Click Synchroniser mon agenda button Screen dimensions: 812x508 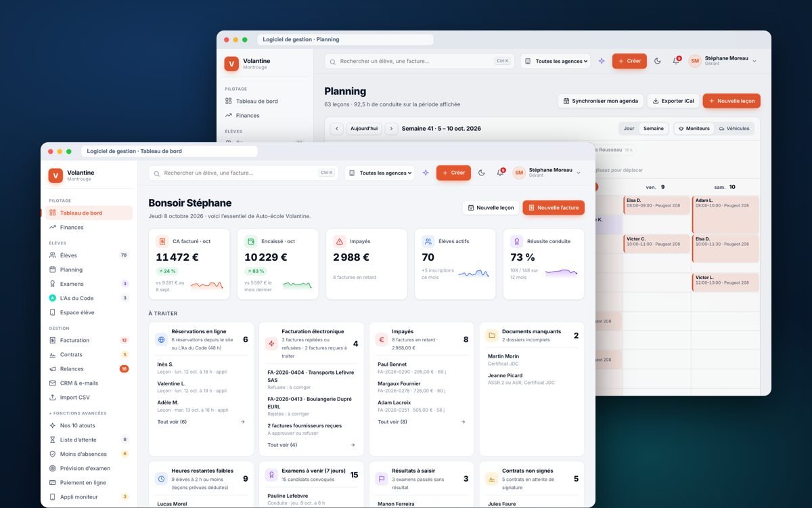coord(600,101)
